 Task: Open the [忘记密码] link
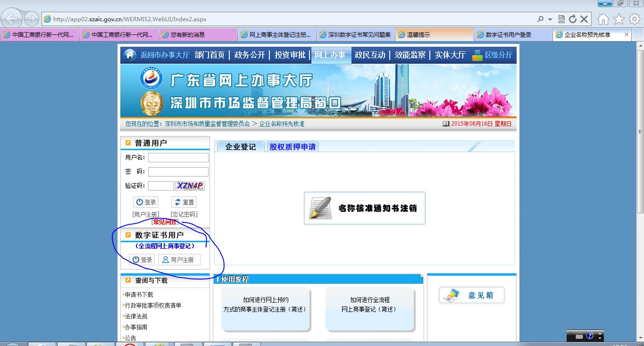pyautogui.click(x=184, y=214)
